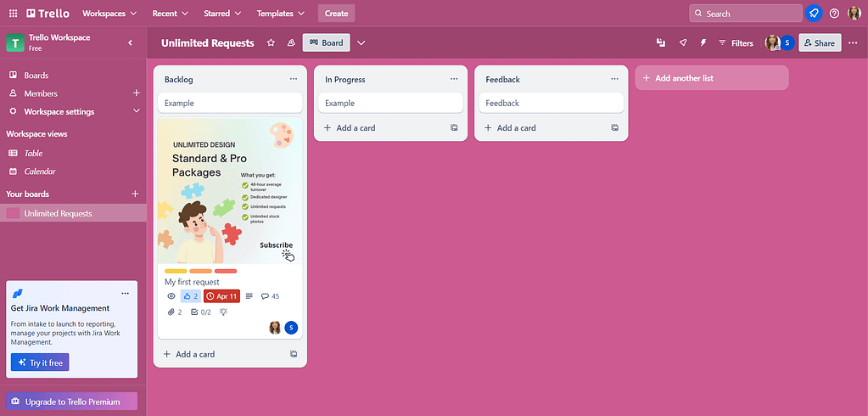Click the Board view button
Screen dimensions: 868x416
click(326, 42)
